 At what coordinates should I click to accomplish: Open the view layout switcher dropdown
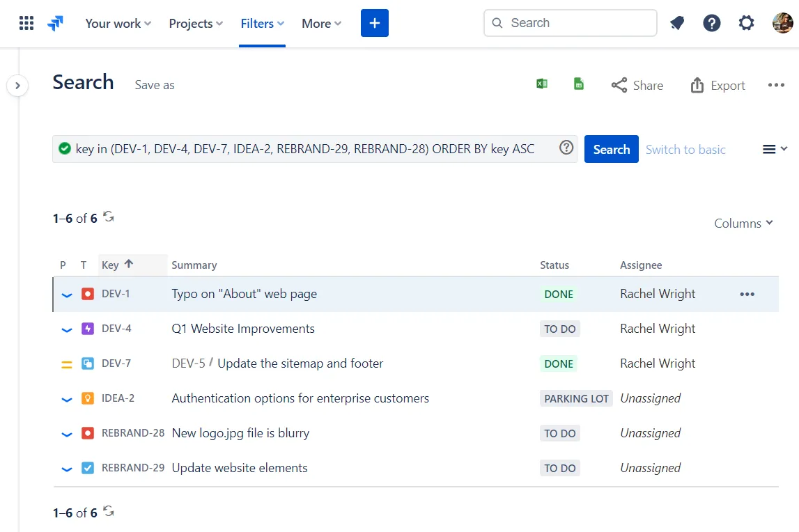774,149
